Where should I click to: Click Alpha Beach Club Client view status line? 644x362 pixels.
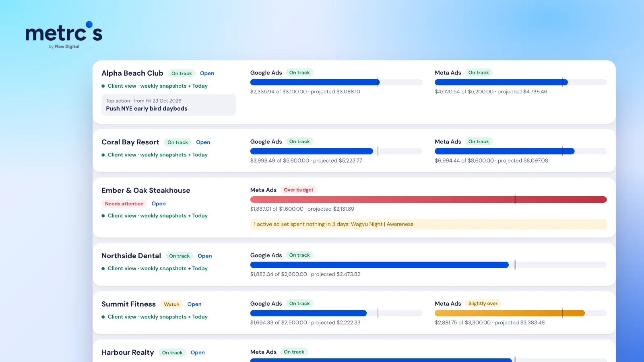coord(155,86)
